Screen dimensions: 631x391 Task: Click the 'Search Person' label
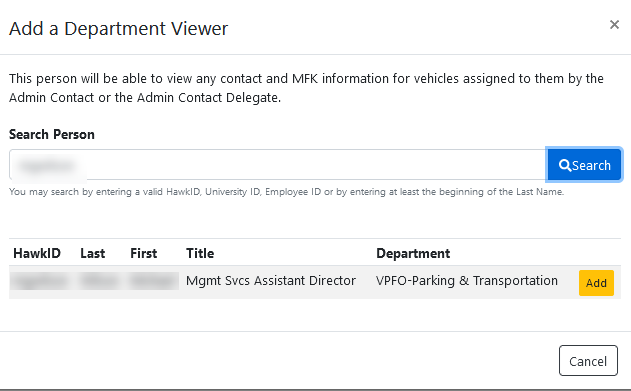52,134
